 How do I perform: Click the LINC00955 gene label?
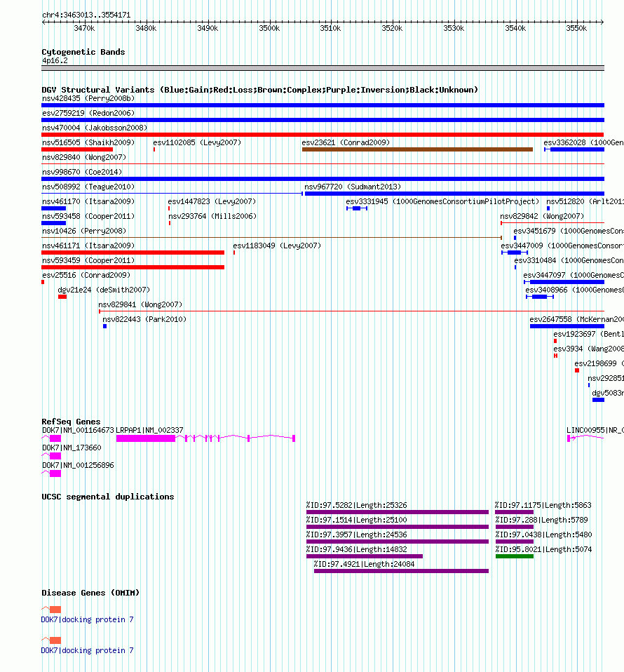(595, 430)
